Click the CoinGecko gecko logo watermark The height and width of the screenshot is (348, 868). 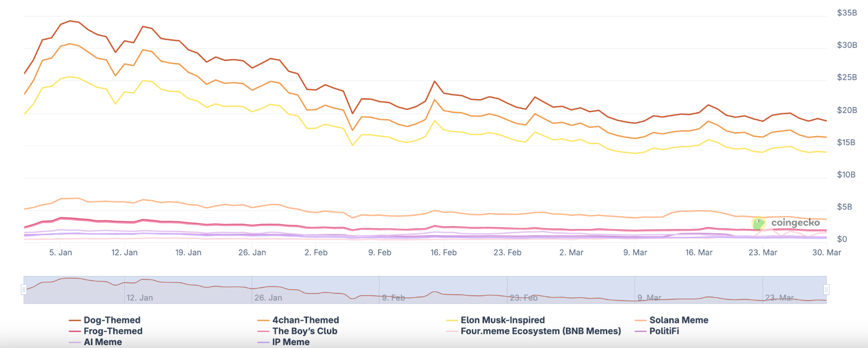[759, 223]
